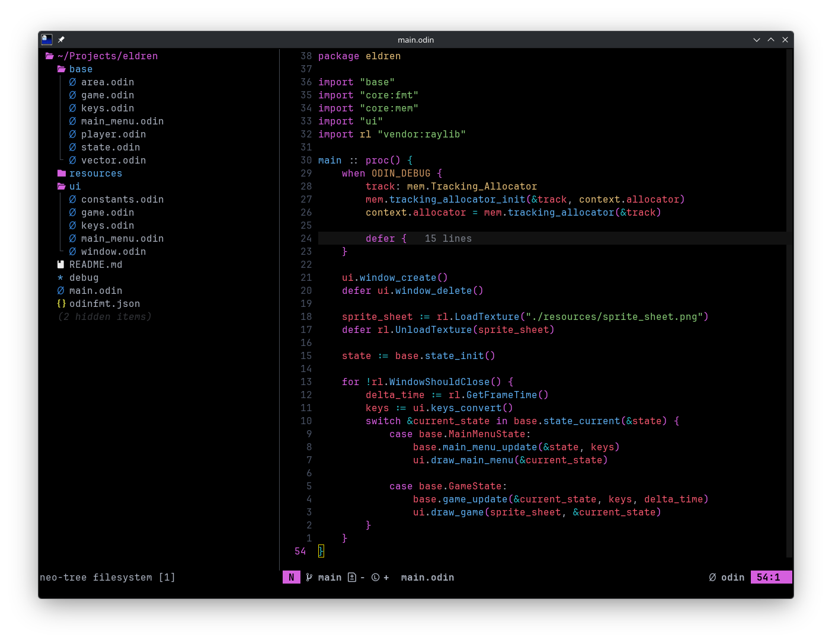Viewport: 832px width, 644px height.
Task: Click the pin icon in the title bar
Action: 61,40
